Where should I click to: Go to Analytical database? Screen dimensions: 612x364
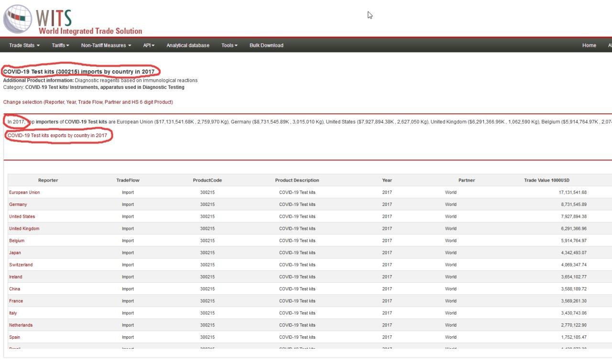[188, 45]
